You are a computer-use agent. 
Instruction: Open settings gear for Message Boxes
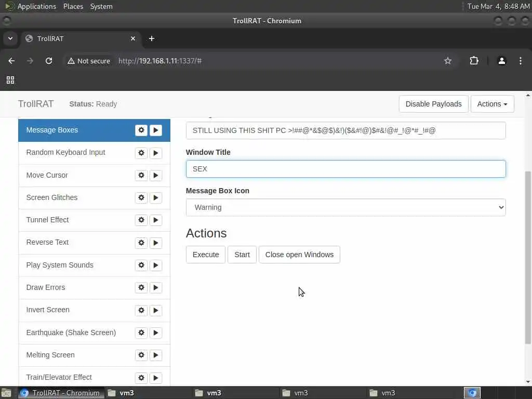141,130
